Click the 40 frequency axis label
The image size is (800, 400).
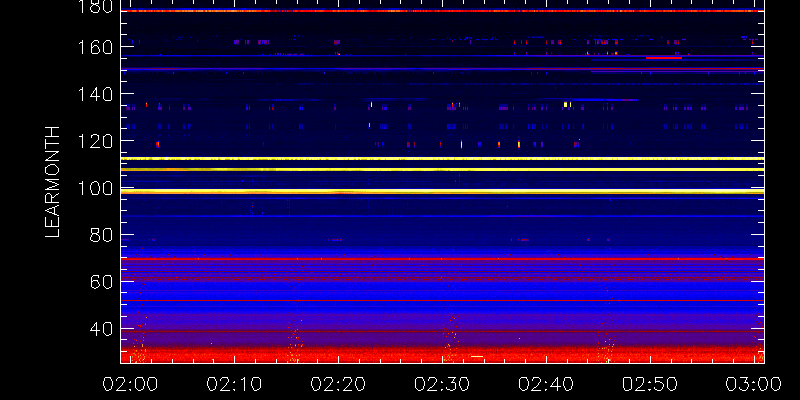[x=101, y=329]
